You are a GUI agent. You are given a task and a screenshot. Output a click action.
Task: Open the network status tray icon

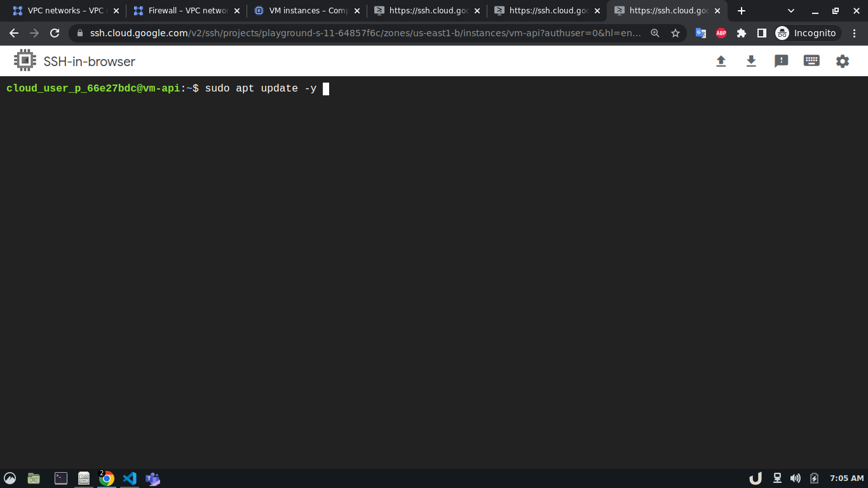tap(777, 478)
